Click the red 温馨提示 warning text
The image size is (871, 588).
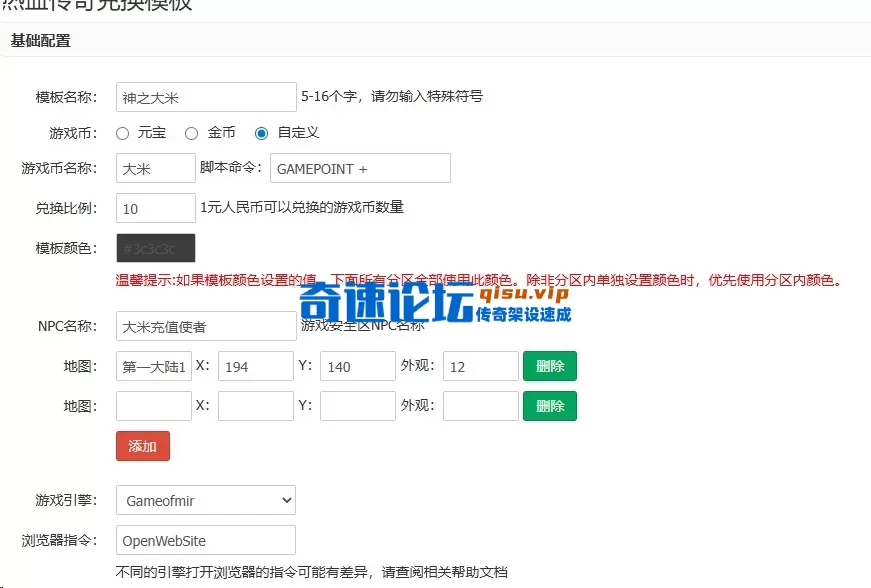(x=479, y=280)
